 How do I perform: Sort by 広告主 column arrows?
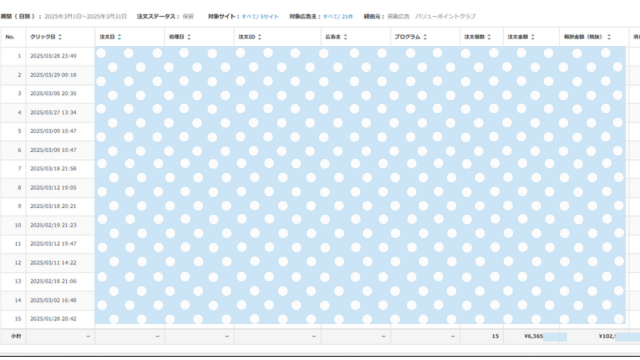tap(345, 37)
